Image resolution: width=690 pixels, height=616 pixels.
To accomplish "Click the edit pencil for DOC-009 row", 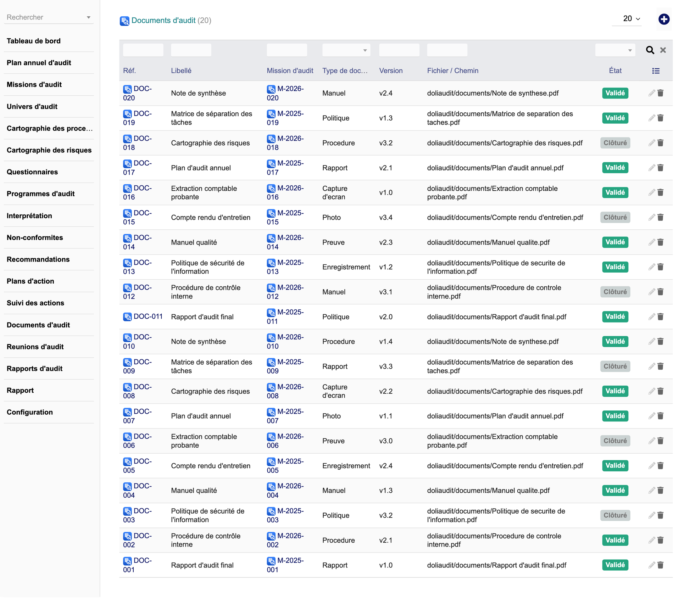I will click(x=651, y=366).
